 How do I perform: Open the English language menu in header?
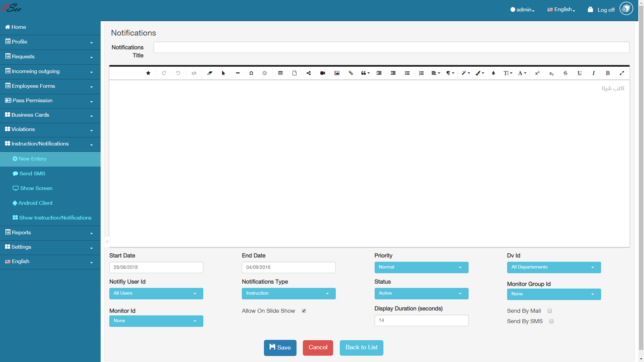coord(561,10)
